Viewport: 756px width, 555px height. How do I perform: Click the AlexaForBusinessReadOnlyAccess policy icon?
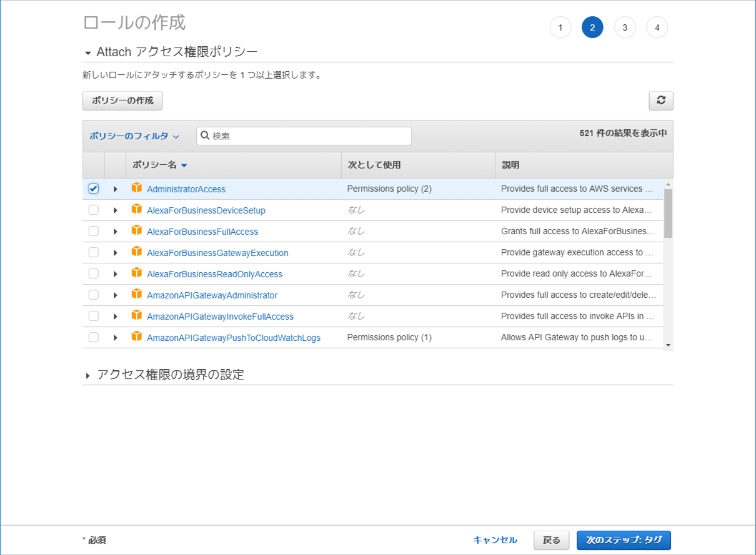tap(137, 273)
